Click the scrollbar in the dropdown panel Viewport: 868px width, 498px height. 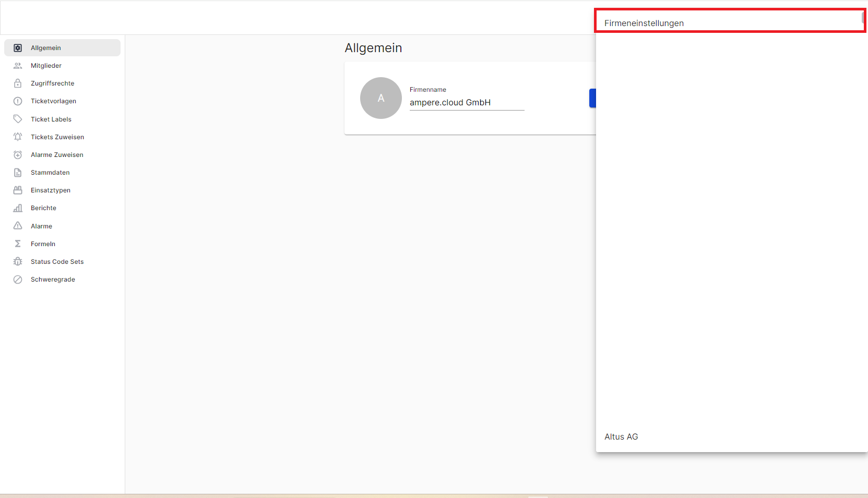(x=863, y=18)
